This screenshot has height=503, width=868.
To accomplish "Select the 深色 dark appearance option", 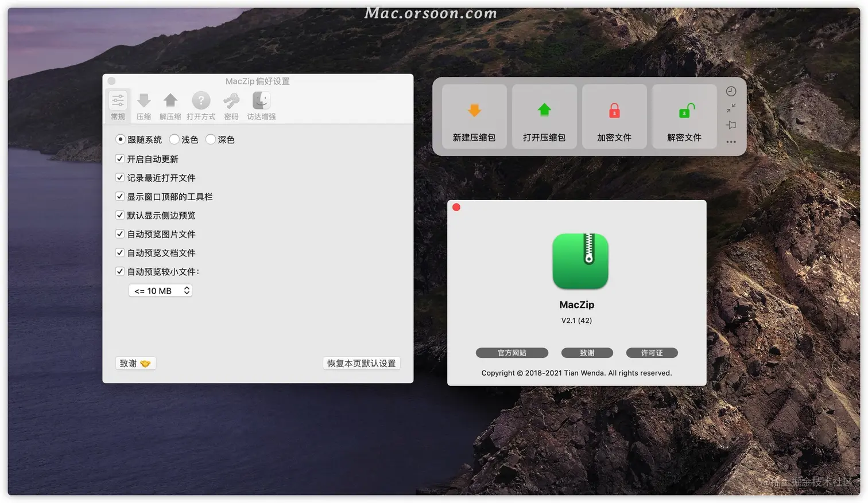I will (211, 139).
